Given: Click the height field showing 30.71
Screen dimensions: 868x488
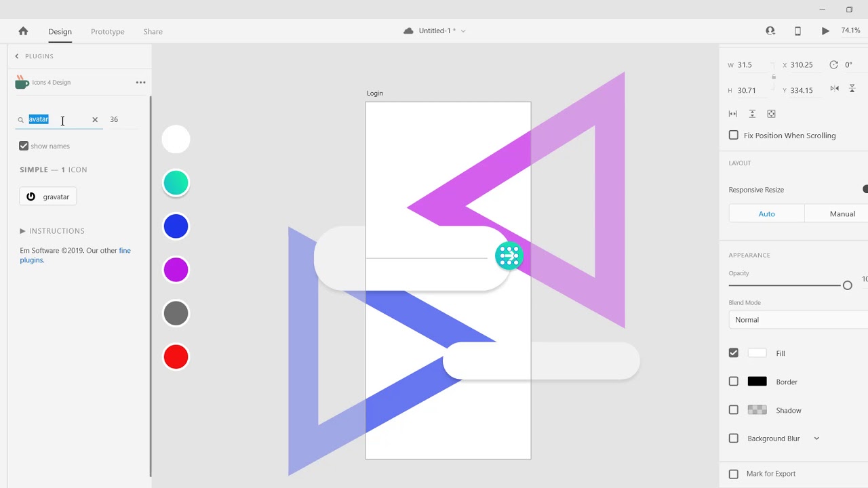Looking at the screenshot, I should [753, 90].
